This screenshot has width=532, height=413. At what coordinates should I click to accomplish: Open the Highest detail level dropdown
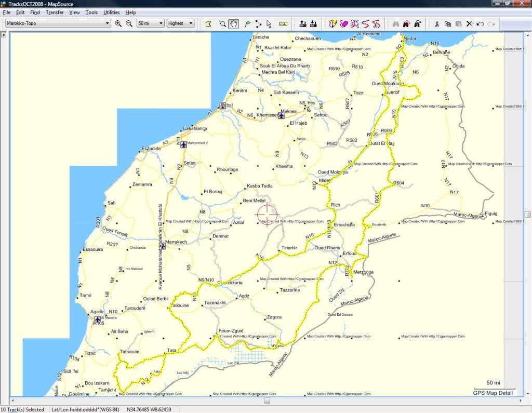180,23
